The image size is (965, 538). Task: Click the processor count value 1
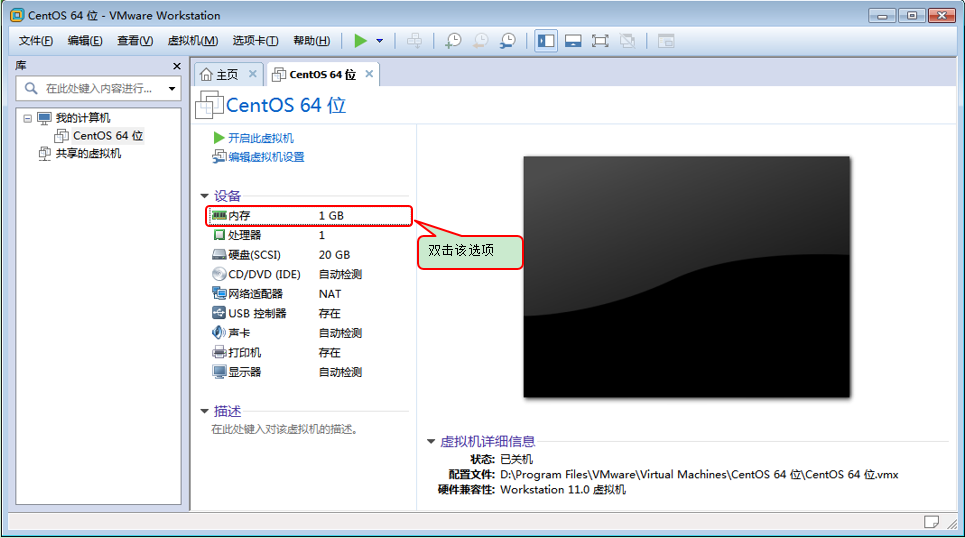pos(322,235)
